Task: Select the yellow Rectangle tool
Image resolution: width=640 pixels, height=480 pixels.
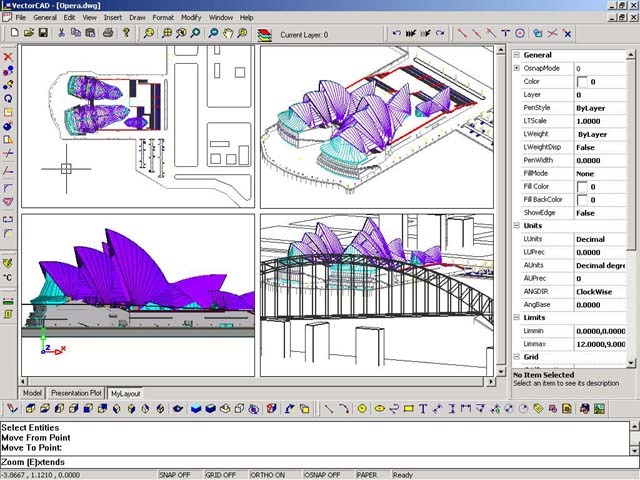Action: pos(408,409)
